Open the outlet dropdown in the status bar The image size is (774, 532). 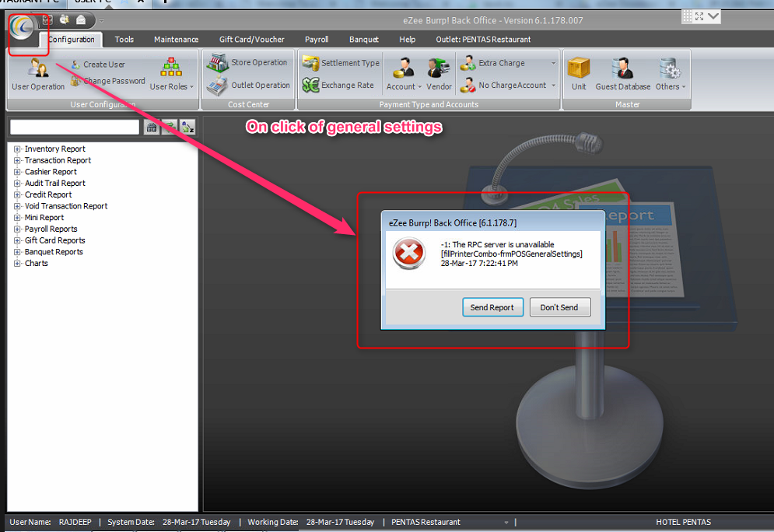click(506, 522)
